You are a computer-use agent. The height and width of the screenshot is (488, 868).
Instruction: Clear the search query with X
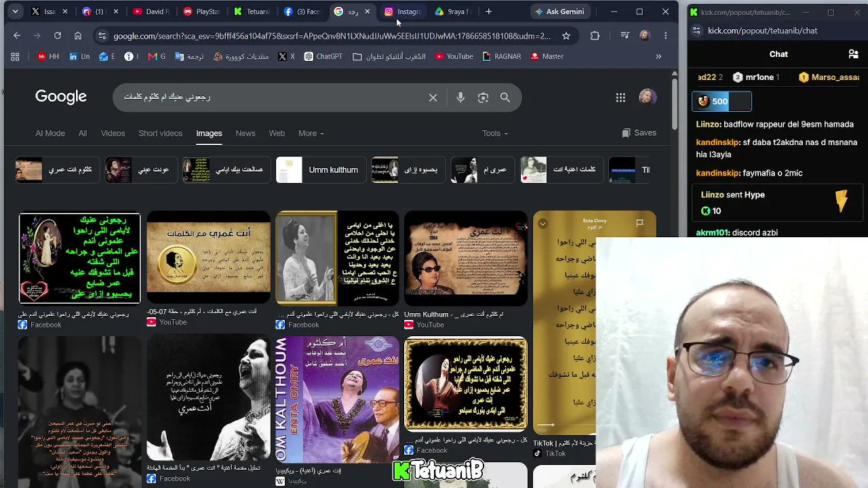pyautogui.click(x=433, y=98)
